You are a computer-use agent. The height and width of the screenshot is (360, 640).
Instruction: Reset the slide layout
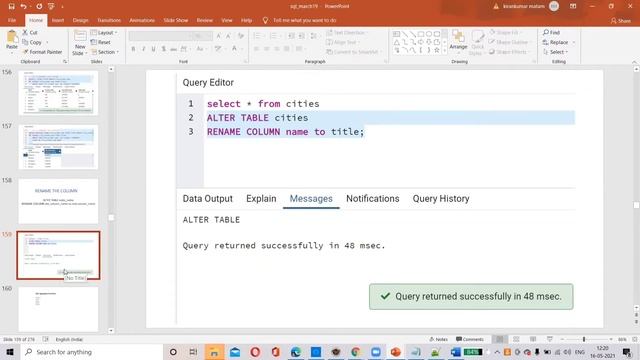101,42
